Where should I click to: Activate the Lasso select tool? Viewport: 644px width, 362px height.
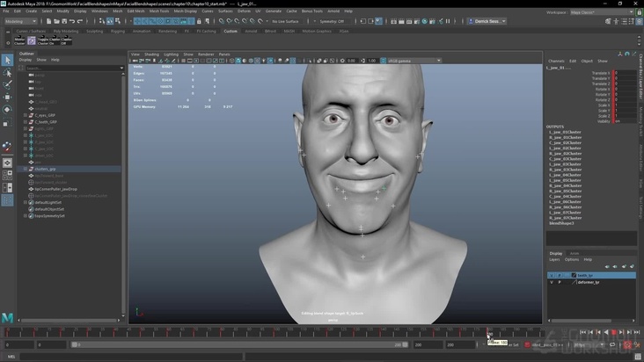tap(7, 73)
